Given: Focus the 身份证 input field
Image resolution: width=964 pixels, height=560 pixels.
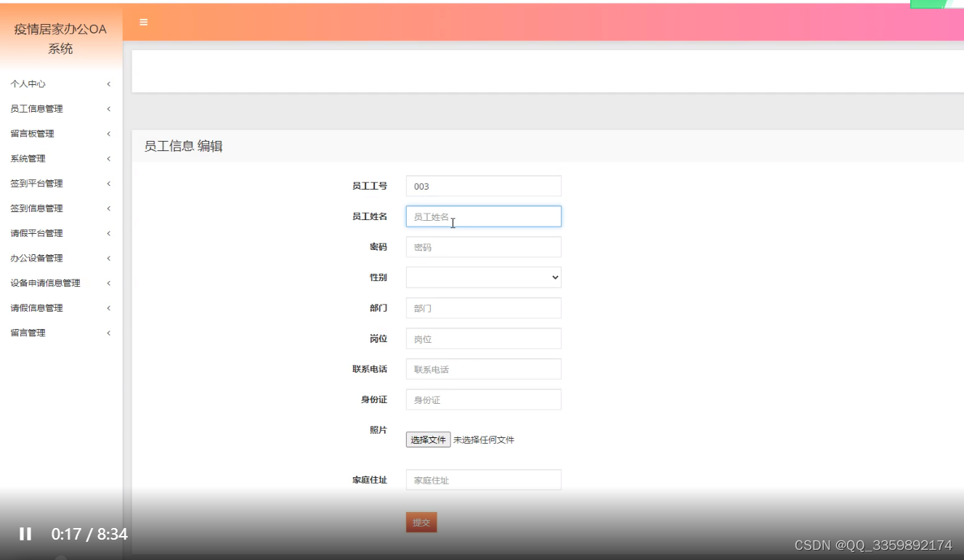Looking at the screenshot, I should click(x=484, y=399).
